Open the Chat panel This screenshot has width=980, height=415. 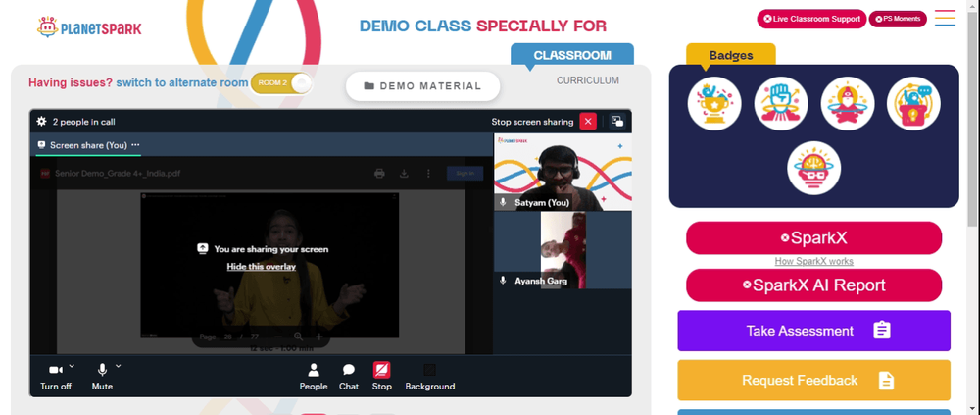[x=349, y=378]
